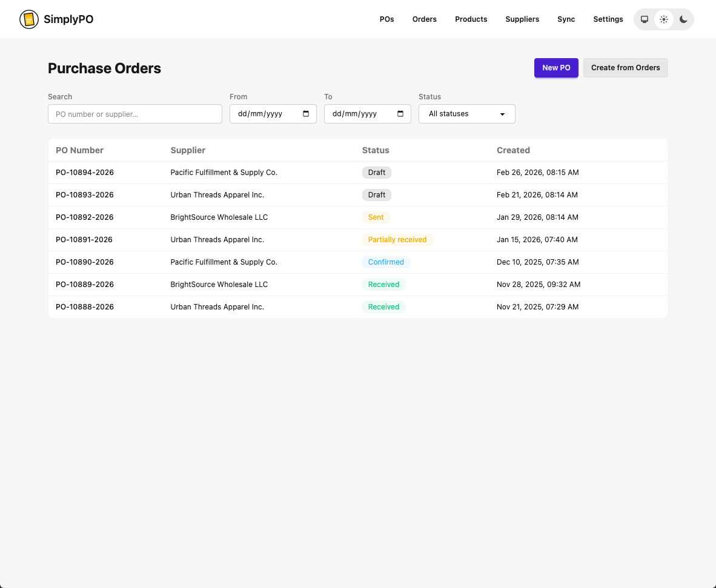Go to the Products section
The height and width of the screenshot is (588, 716).
point(471,19)
